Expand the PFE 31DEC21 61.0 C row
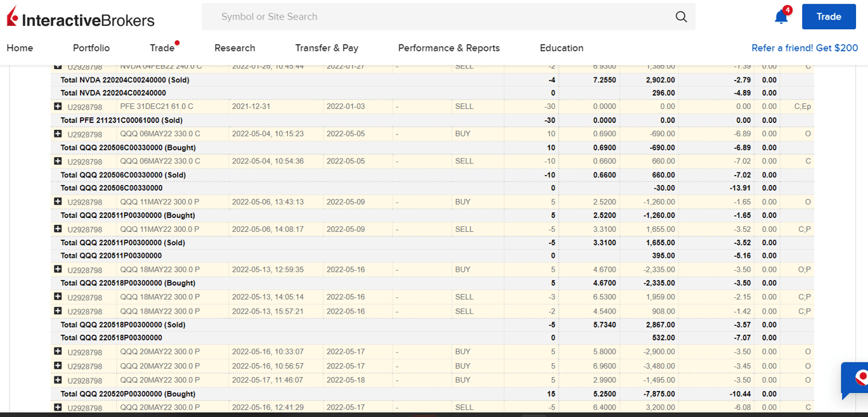The image size is (868, 417). point(58,106)
